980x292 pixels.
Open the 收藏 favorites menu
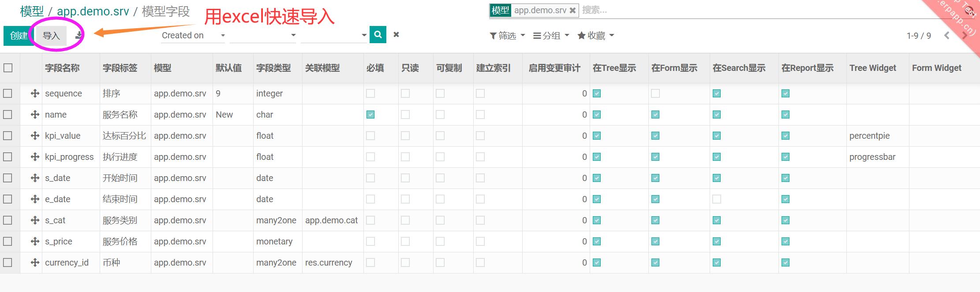[x=595, y=36]
